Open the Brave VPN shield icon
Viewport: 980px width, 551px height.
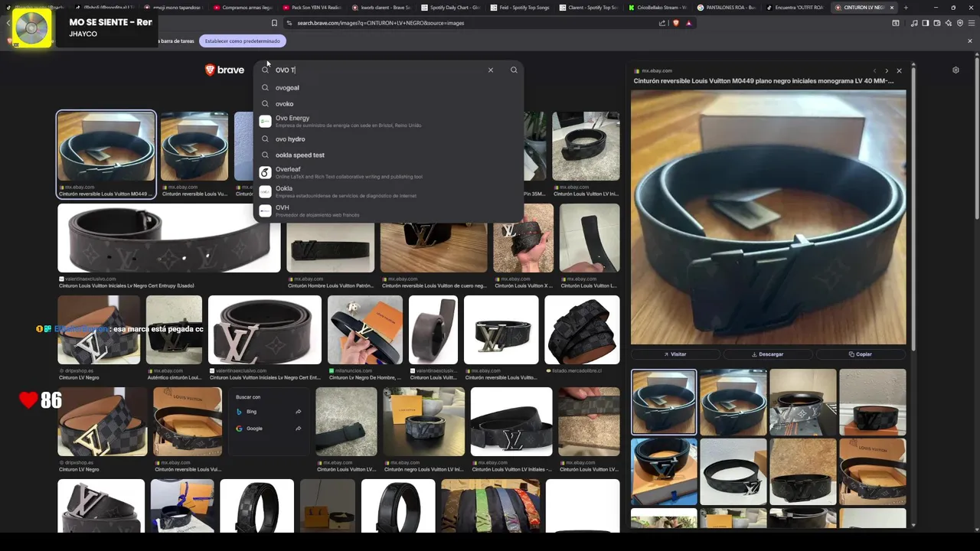tap(960, 23)
